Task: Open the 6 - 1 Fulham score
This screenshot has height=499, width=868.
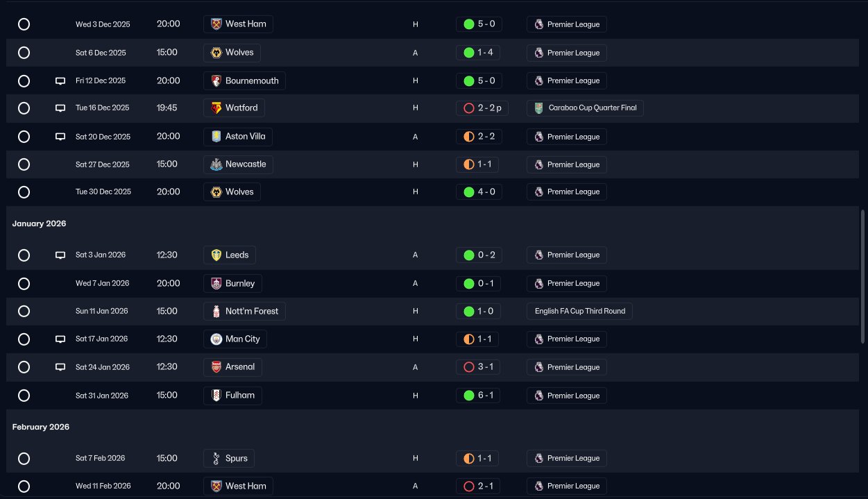Action: 478,396
